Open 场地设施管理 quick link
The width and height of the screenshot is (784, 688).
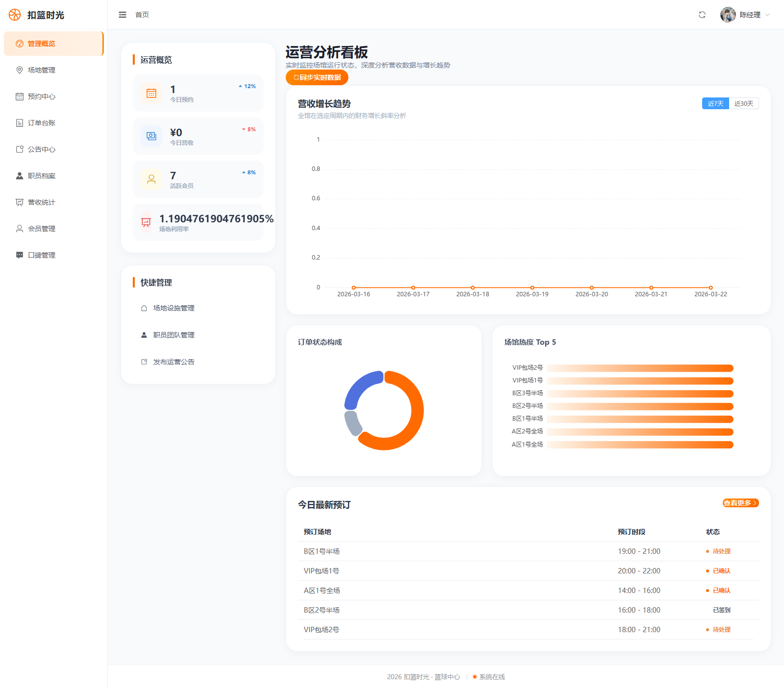coord(198,308)
